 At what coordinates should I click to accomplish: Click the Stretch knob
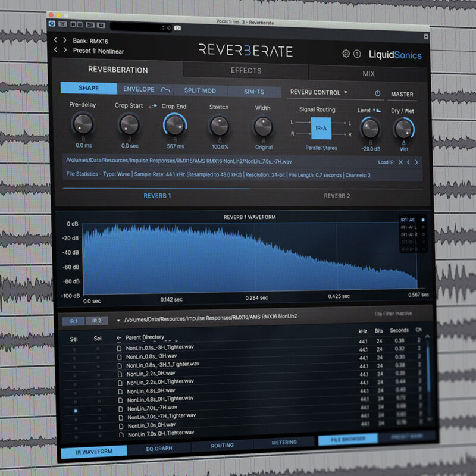coord(219,126)
